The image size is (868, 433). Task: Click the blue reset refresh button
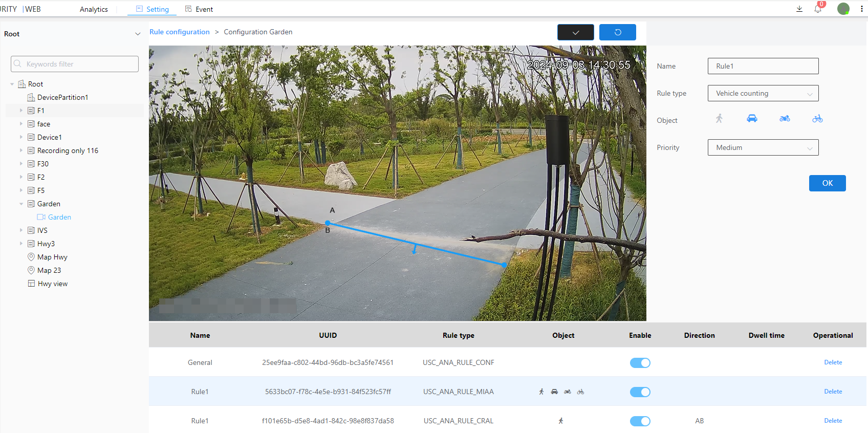618,32
